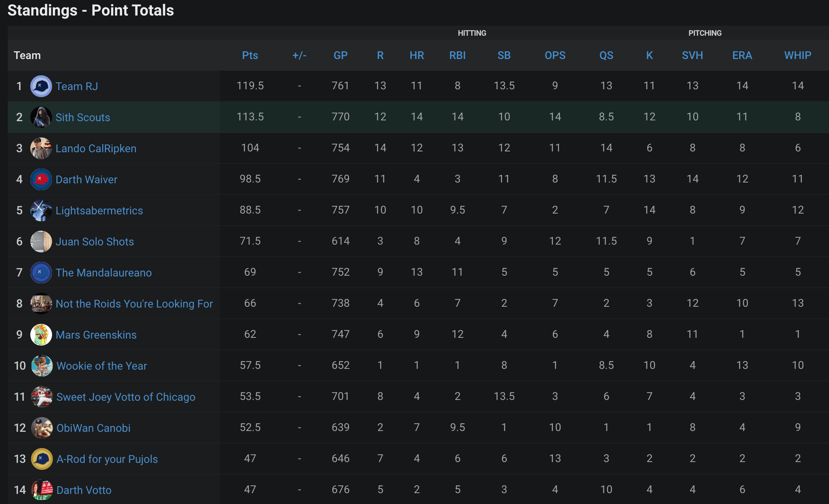
Task: Open the Mars Greenskins team link
Action: coord(96,335)
